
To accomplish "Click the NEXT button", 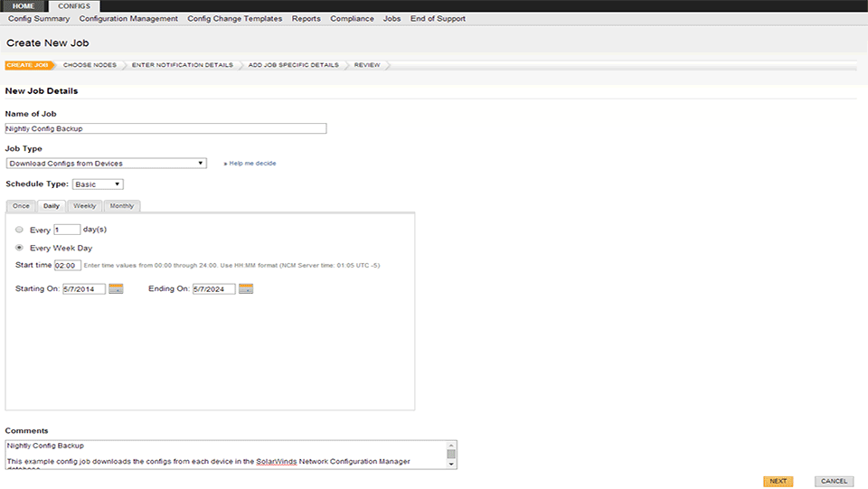I will click(778, 481).
